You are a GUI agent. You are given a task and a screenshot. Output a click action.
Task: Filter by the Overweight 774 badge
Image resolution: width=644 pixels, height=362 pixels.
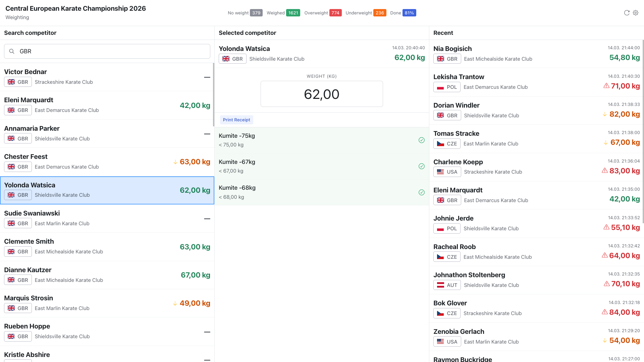tap(335, 13)
